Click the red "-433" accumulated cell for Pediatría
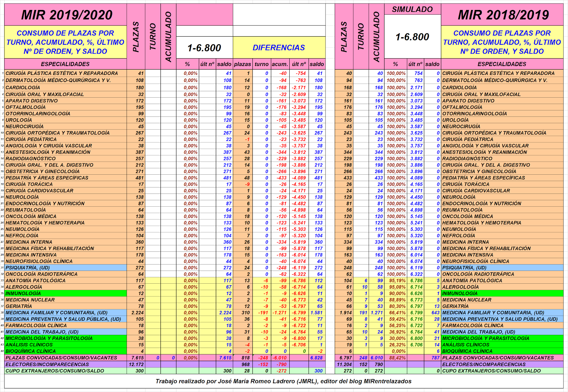This screenshot has height=392, width=568. pos(280,178)
